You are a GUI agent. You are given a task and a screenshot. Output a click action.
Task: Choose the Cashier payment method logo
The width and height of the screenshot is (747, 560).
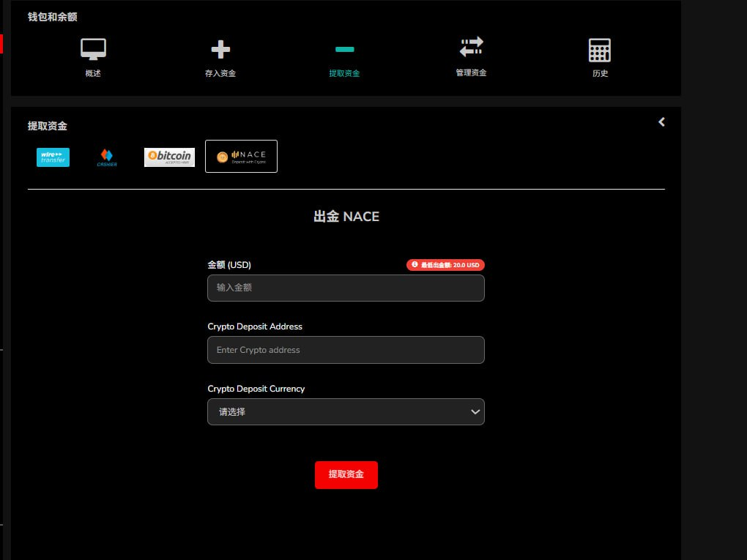[107, 157]
